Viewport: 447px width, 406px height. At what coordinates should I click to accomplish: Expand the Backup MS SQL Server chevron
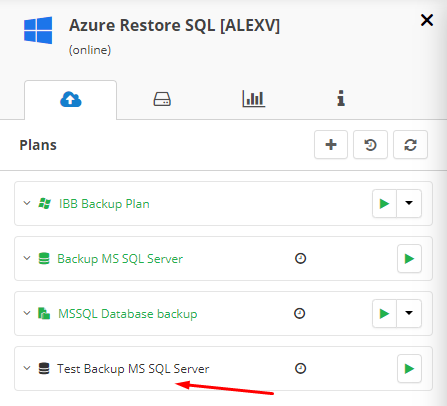[27, 258]
